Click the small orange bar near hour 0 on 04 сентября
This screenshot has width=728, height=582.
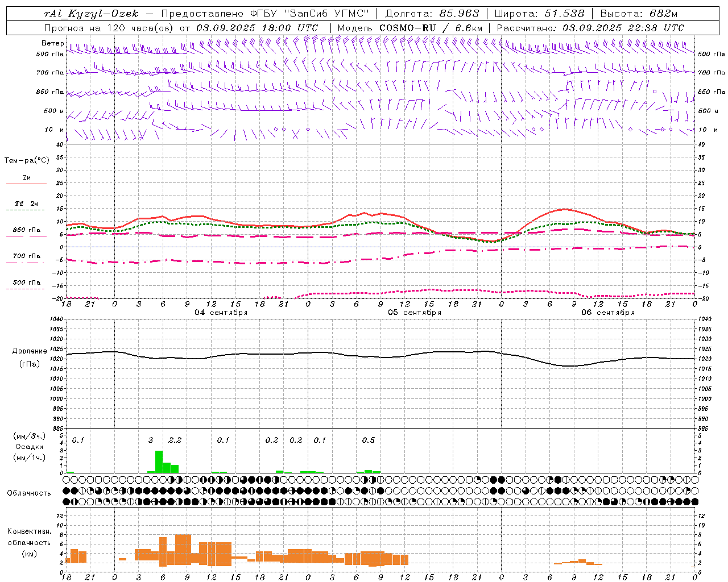[122, 559]
